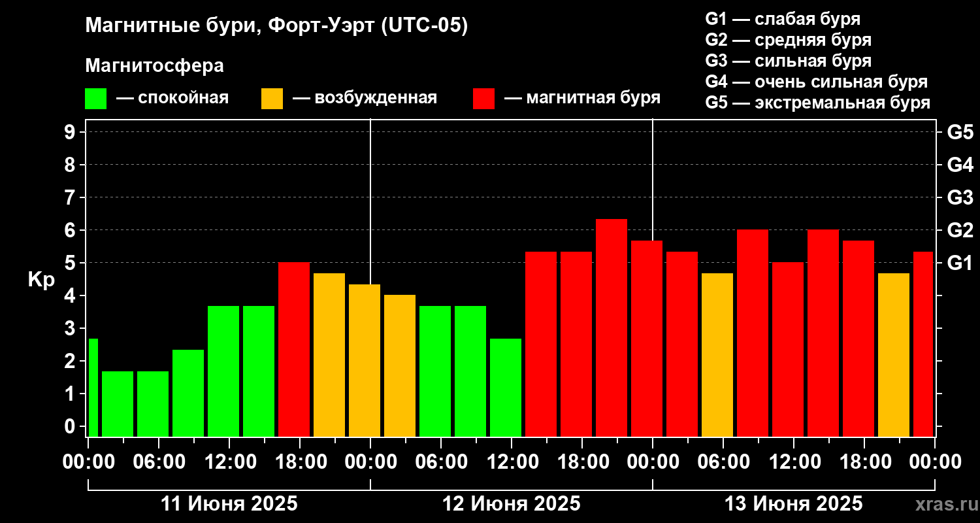
Task: Click the '— возбужденная' legend label
Action: [x=365, y=98]
